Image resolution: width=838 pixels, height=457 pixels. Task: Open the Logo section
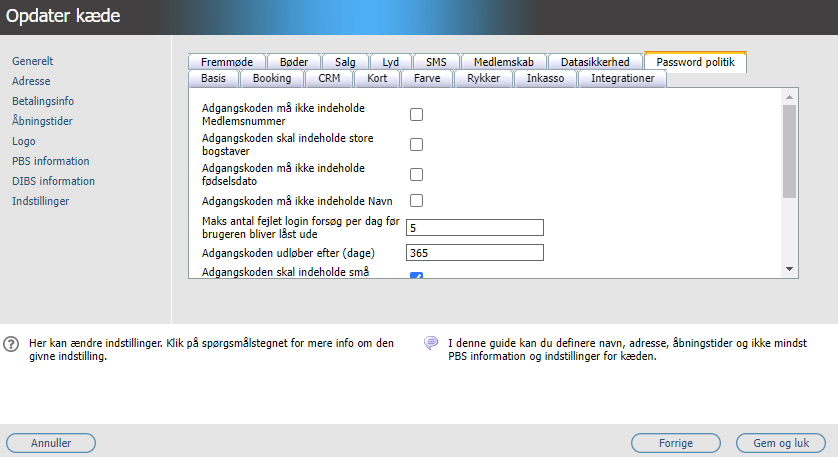tap(24, 141)
